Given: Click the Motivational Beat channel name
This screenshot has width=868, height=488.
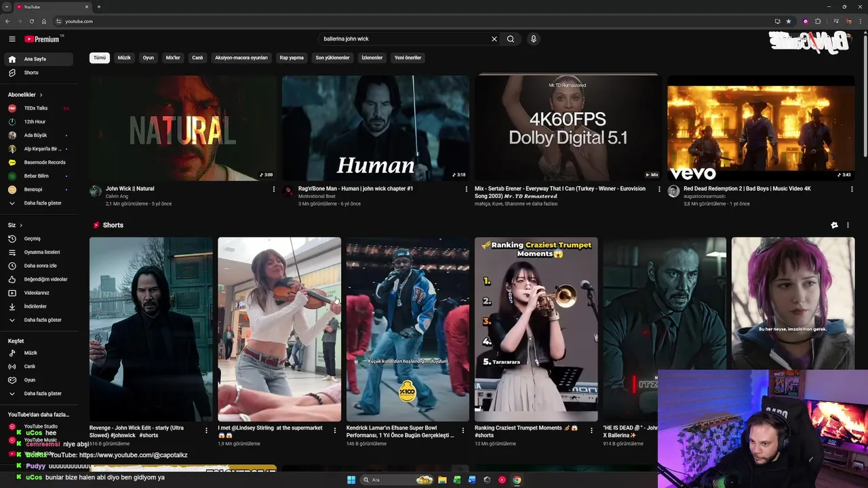Looking at the screenshot, I should [317, 196].
